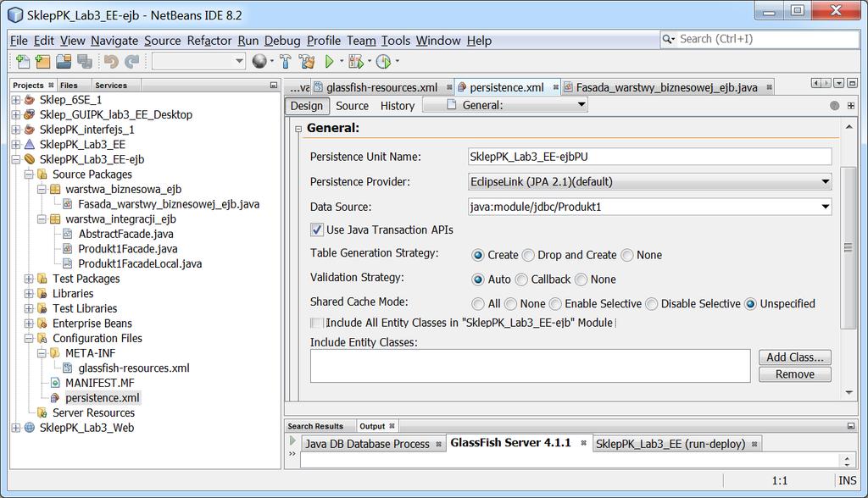
Task: Collapse the General section
Action: [x=298, y=129]
